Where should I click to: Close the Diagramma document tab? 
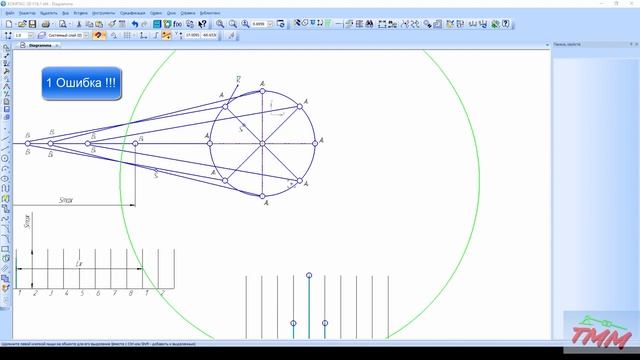[57, 45]
